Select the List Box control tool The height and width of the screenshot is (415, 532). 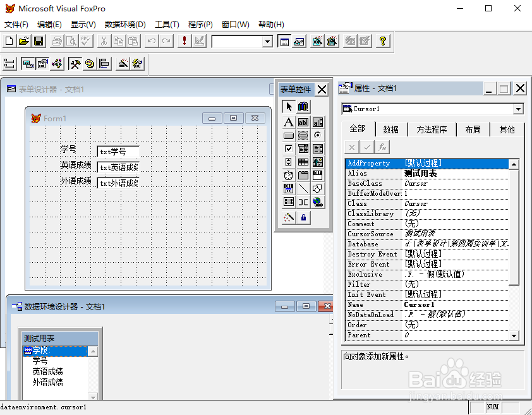click(318, 148)
